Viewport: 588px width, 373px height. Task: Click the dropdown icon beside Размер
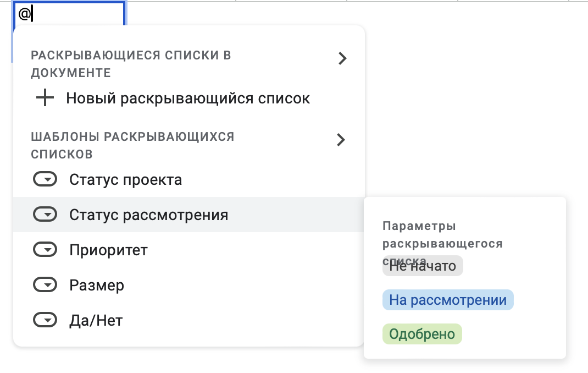(45, 285)
